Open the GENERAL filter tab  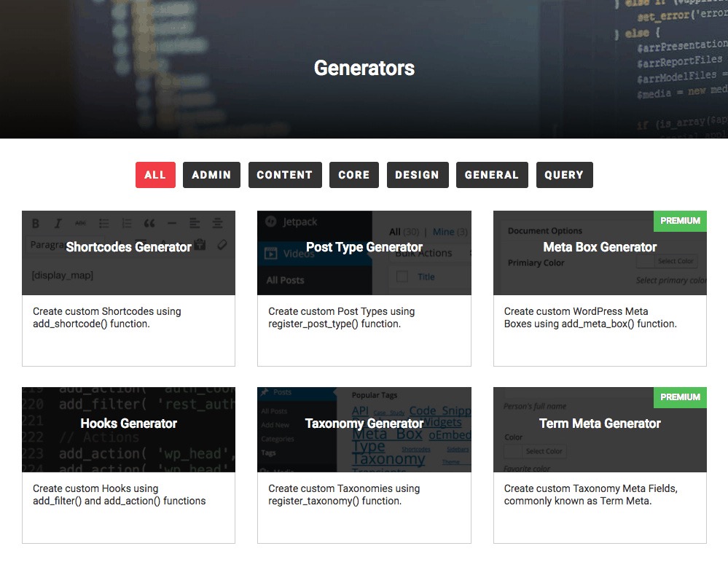coord(492,175)
